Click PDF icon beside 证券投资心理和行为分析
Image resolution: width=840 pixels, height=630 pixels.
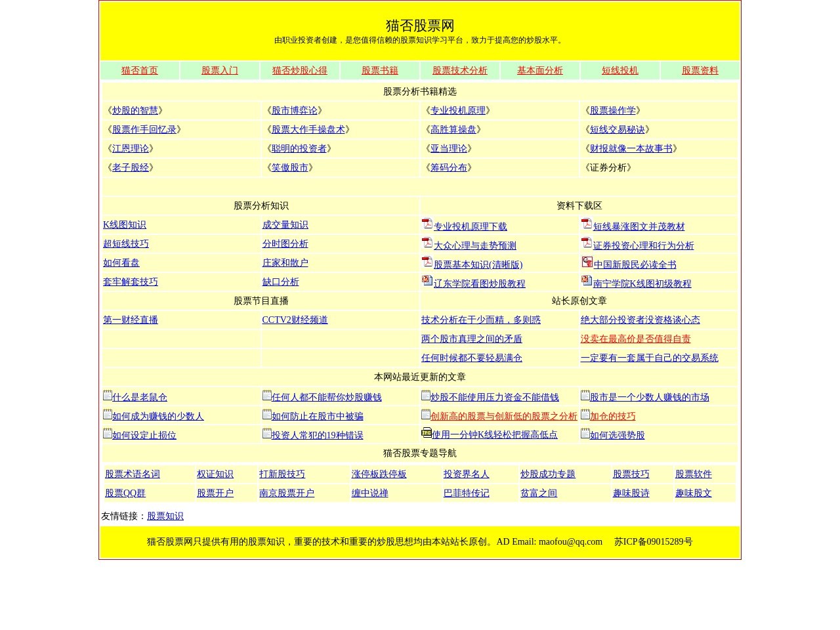pos(586,243)
